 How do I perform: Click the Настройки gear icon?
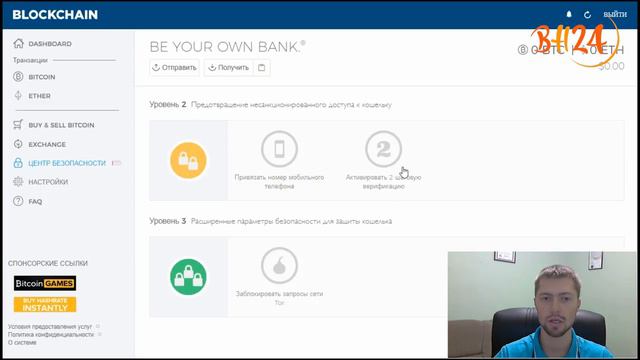18,182
